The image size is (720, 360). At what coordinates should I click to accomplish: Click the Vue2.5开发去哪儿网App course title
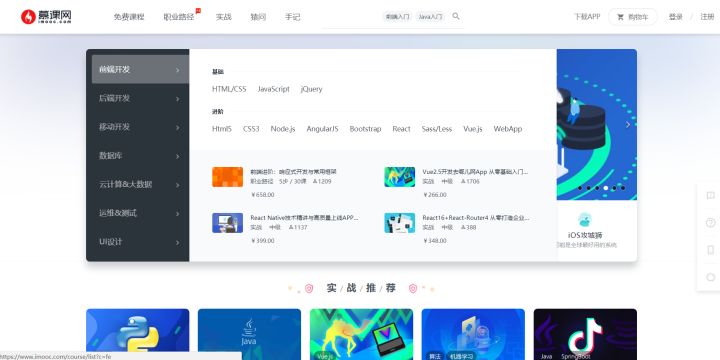[x=475, y=172]
